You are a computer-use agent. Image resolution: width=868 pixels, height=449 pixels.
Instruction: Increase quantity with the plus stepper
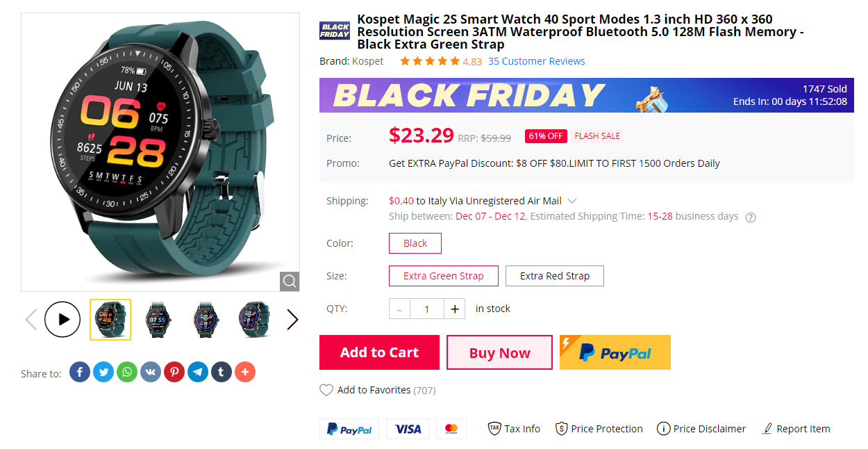coord(454,309)
